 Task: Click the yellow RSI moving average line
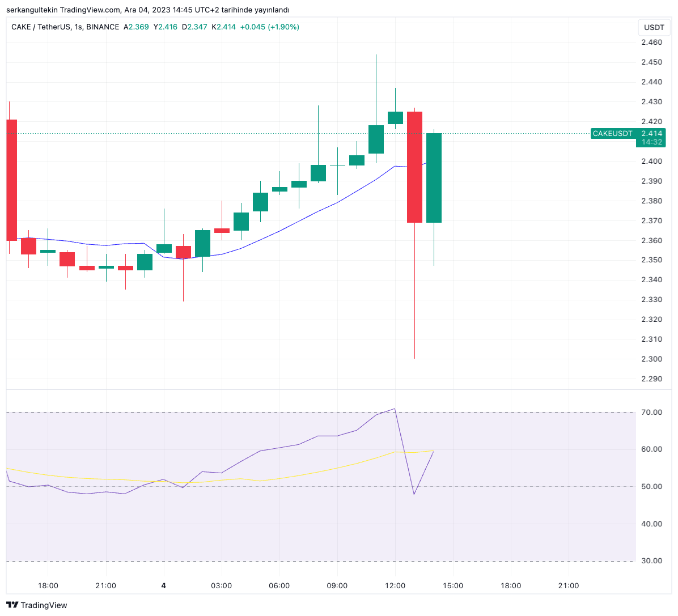317,471
